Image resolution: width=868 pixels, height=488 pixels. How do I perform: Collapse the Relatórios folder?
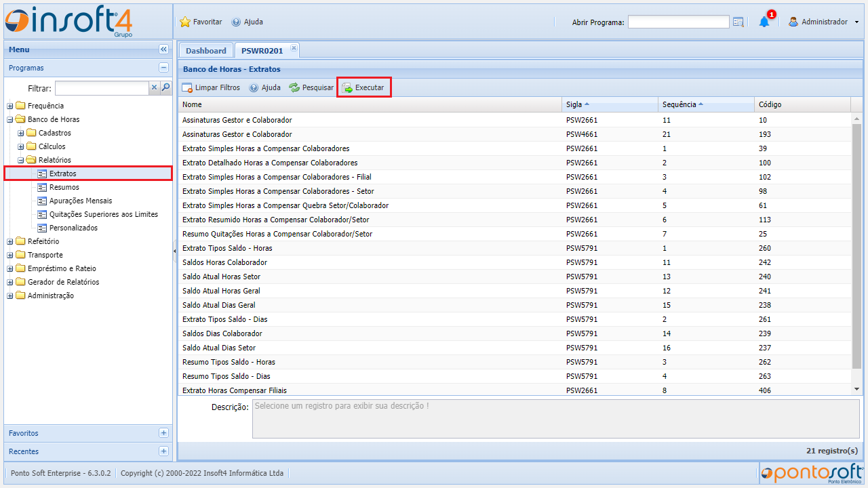pyautogui.click(x=21, y=160)
